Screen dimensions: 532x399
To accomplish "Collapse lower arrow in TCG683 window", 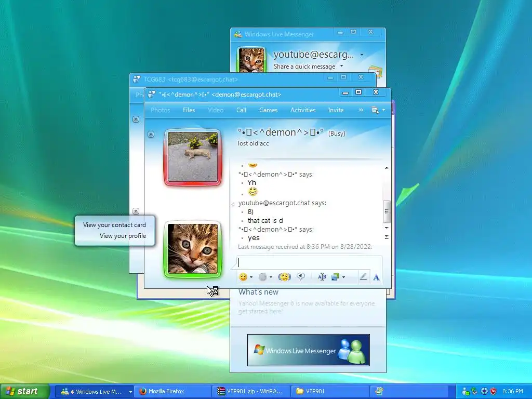I will point(136,211).
